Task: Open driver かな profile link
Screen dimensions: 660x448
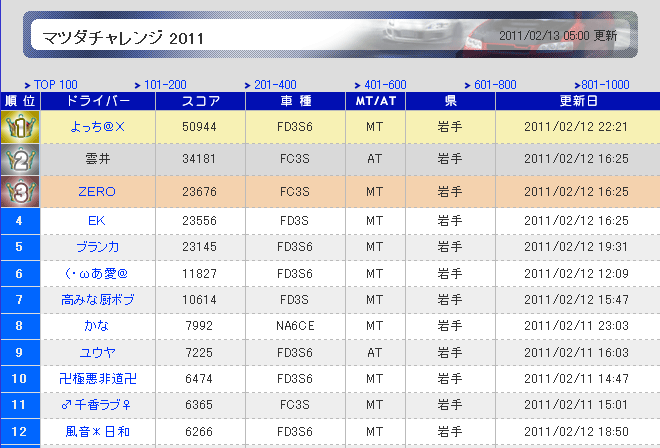Action: coord(96,325)
